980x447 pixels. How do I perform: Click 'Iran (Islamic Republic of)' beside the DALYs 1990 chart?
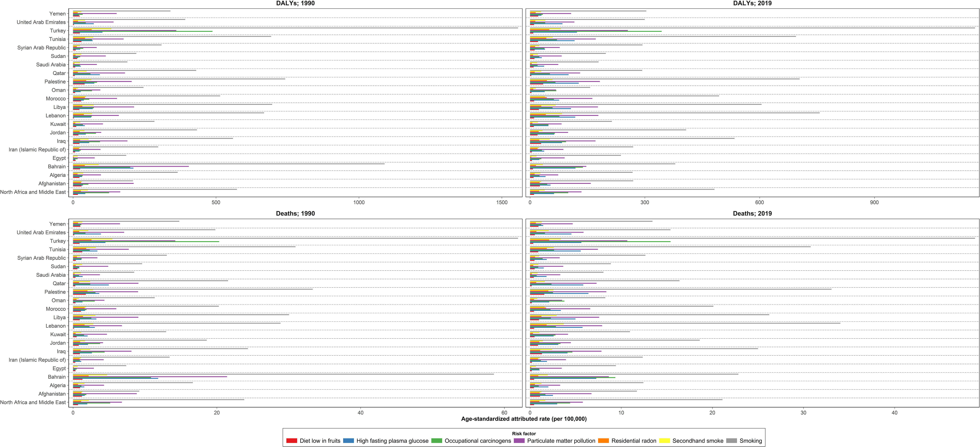click(37, 150)
